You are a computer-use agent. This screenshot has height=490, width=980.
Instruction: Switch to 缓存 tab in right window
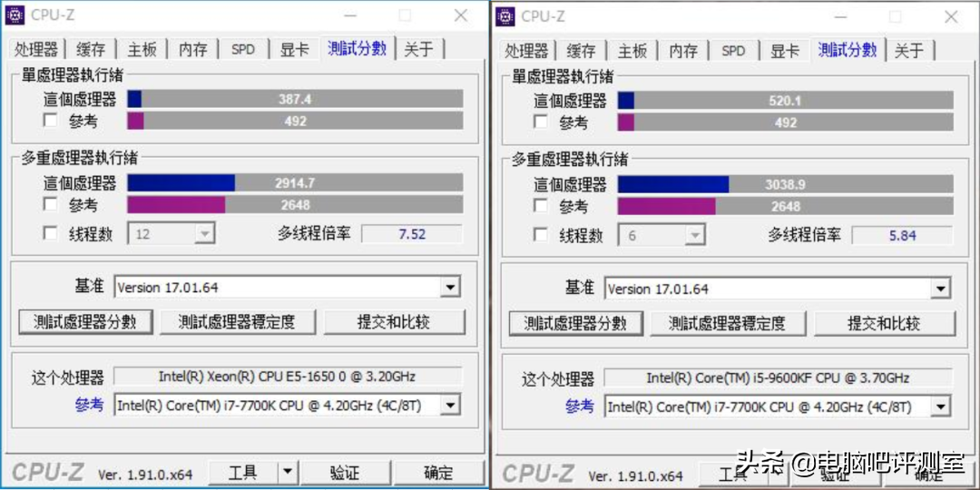pyautogui.click(x=582, y=50)
